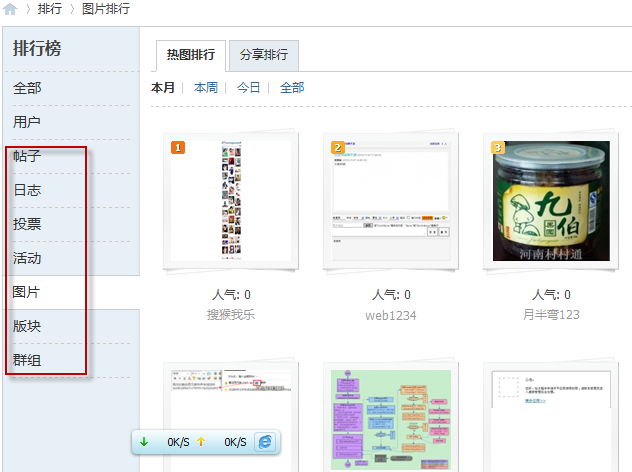
Task: Open user web1234 profile
Action: [391, 315]
